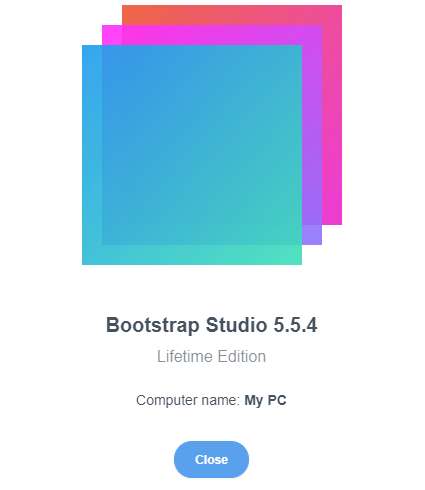Click the "Computer name:" label

pyautogui.click(x=188, y=400)
